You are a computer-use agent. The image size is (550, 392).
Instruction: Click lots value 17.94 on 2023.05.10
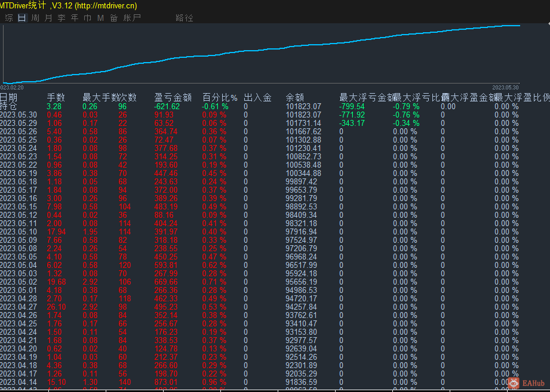[57, 232]
